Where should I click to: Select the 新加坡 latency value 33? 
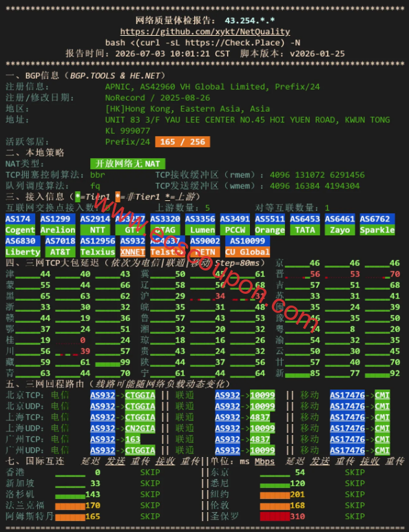96,484
